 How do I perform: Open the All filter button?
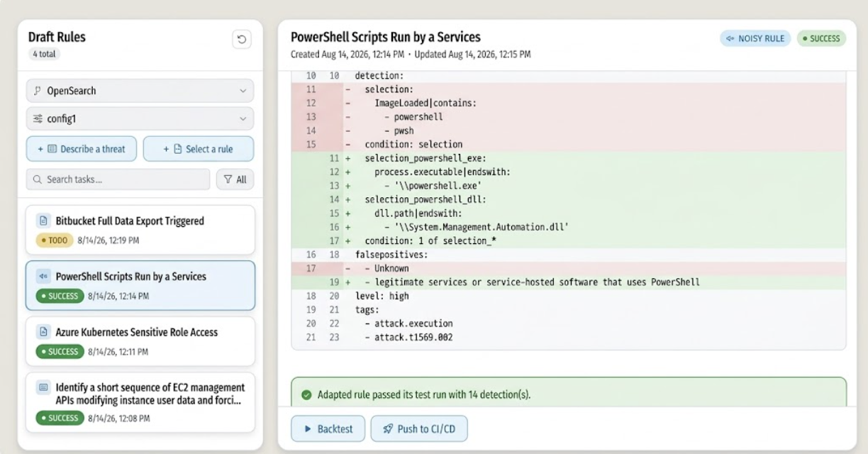click(235, 179)
